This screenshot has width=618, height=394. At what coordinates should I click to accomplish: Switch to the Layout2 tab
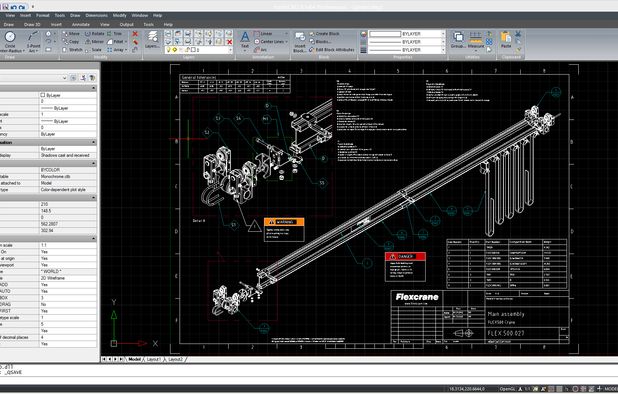175,359
